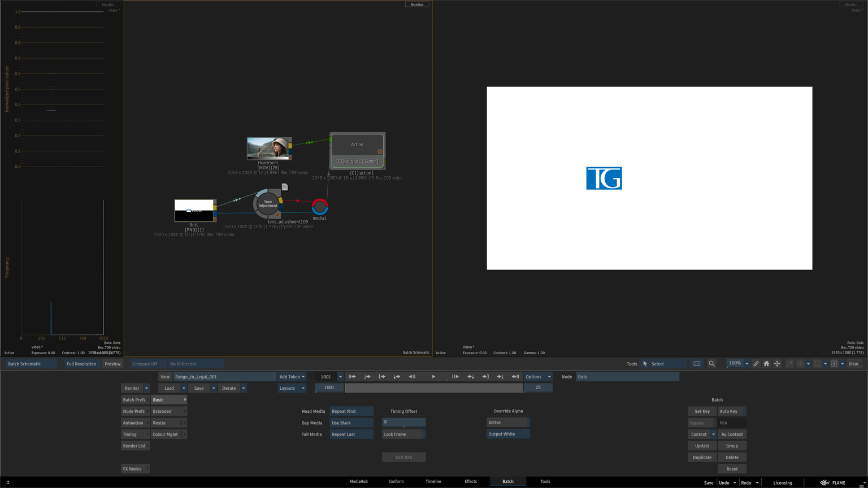Viewport: 868px width, 488px height.
Task: Click the FLAME logo icon
Action: (825, 483)
